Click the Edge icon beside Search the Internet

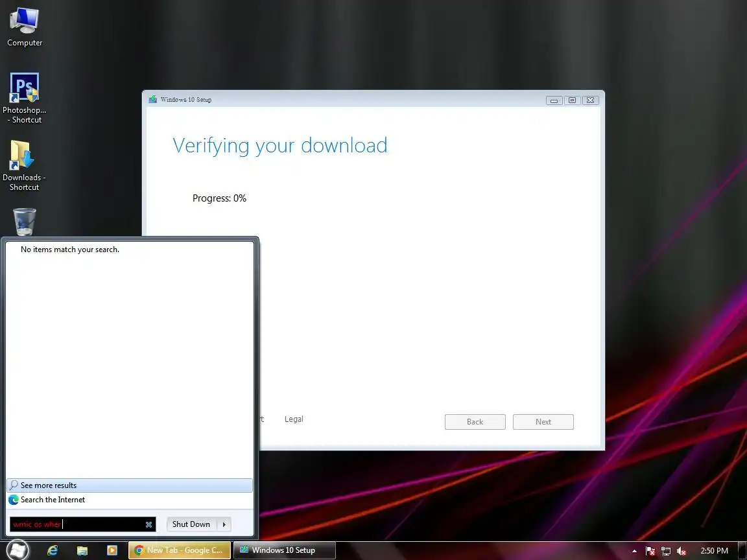[14, 500]
